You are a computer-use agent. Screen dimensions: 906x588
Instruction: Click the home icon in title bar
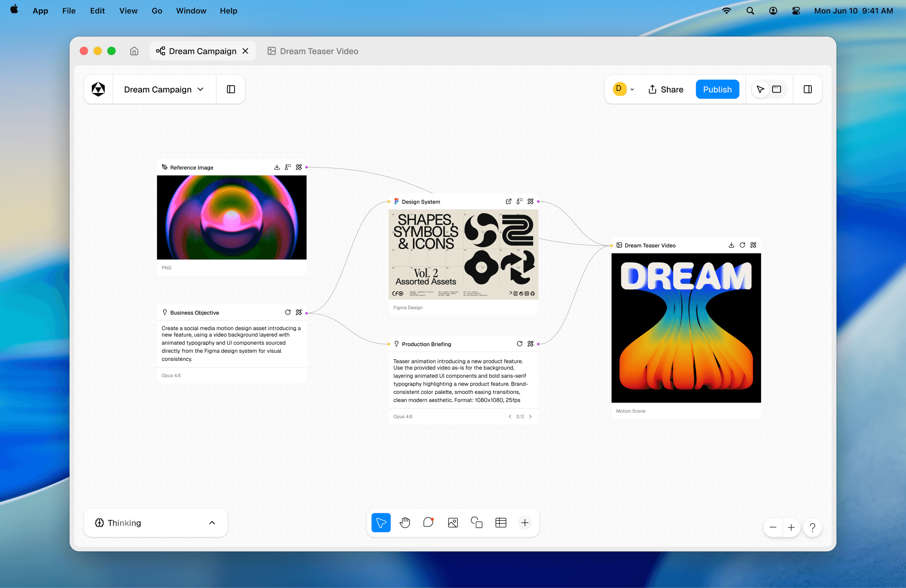134,51
